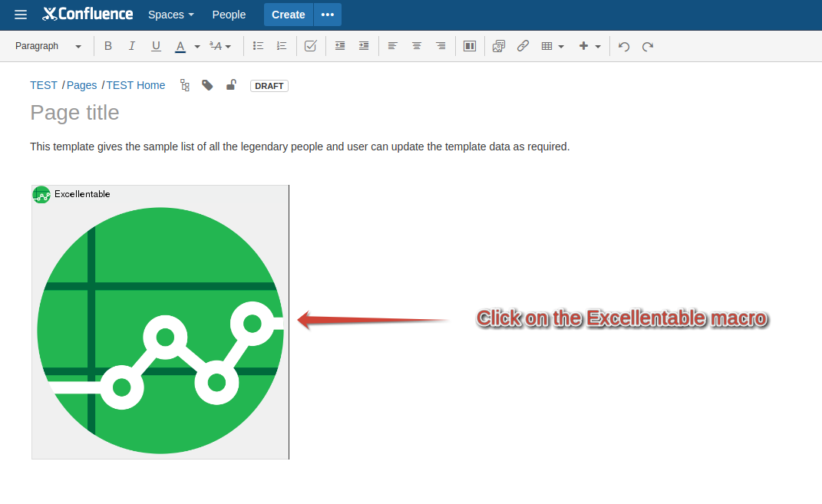
Task: Toggle underline formatting
Action: 156,46
